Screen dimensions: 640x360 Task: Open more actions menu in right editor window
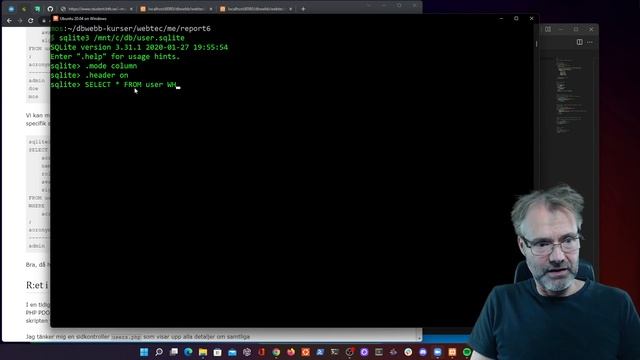click(x=590, y=42)
